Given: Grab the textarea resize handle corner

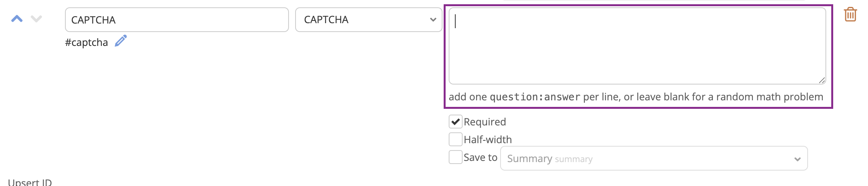Looking at the screenshot, I should [822, 80].
